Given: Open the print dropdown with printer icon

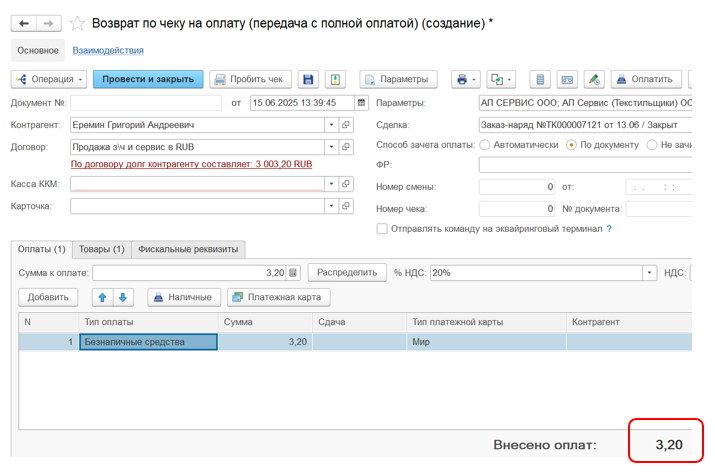Looking at the screenshot, I should (x=466, y=79).
